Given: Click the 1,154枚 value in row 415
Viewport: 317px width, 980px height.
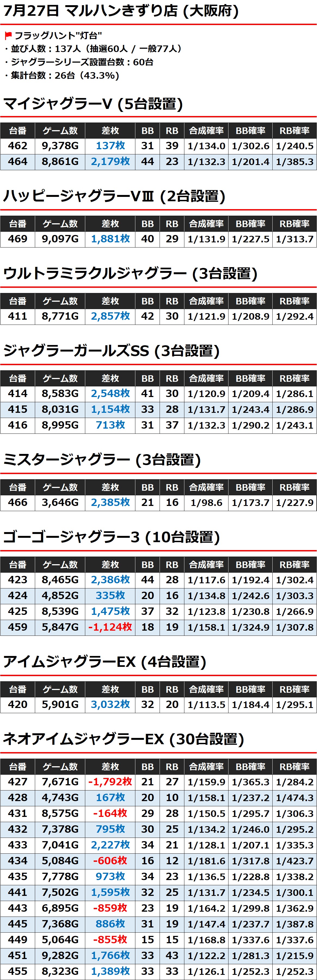Looking at the screenshot, I should pyautogui.click(x=110, y=409).
